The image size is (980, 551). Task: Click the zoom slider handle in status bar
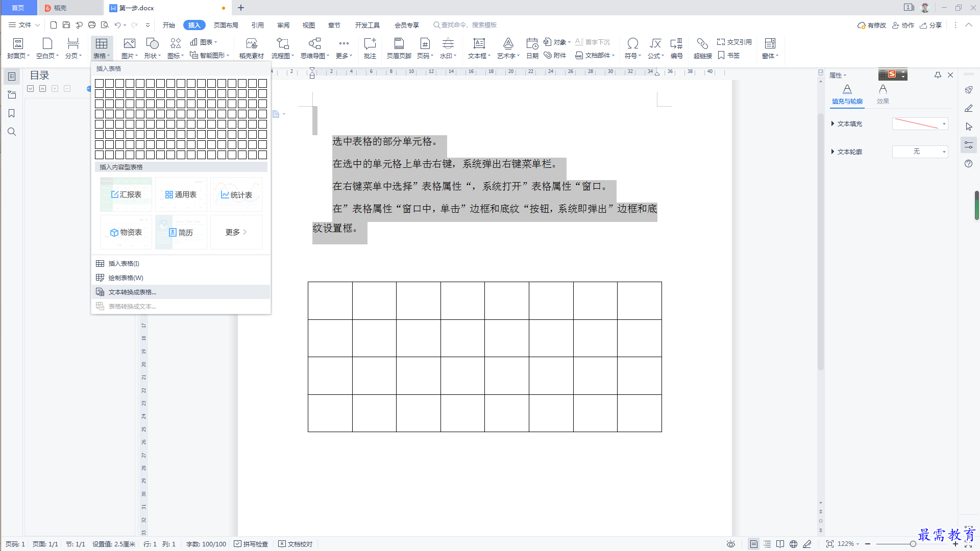point(913,544)
